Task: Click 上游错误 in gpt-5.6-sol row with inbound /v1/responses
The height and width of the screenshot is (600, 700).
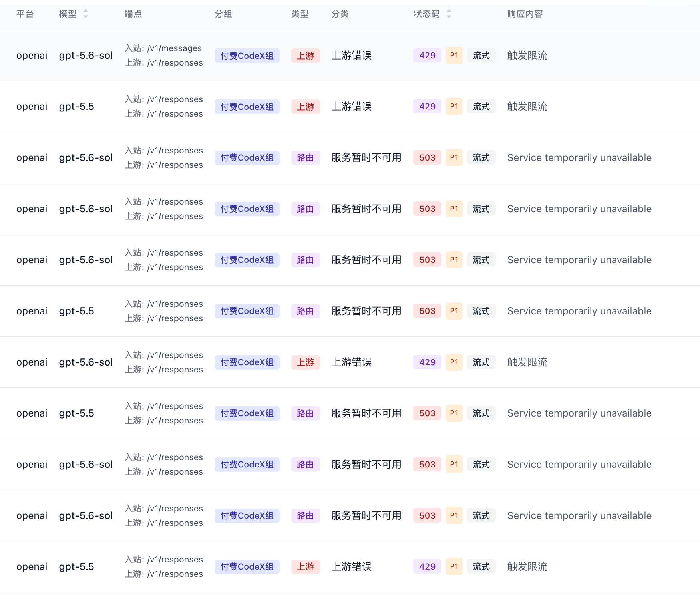Action: click(x=352, y=362)
